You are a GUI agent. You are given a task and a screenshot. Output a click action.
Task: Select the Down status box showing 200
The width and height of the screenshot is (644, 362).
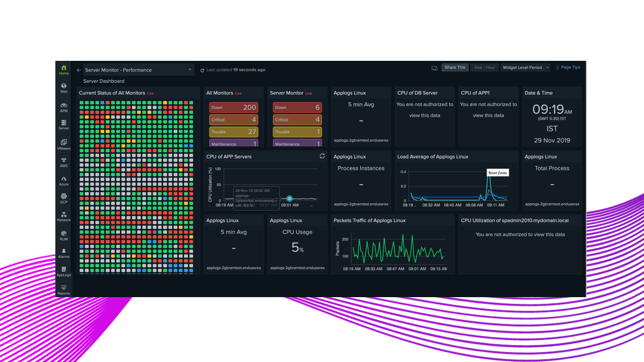(233, 107)
